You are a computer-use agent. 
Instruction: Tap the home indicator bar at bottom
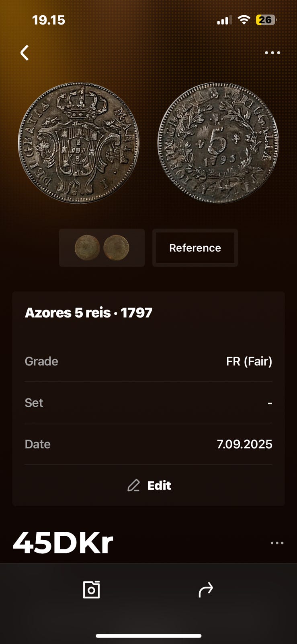[x=148, y=636]
